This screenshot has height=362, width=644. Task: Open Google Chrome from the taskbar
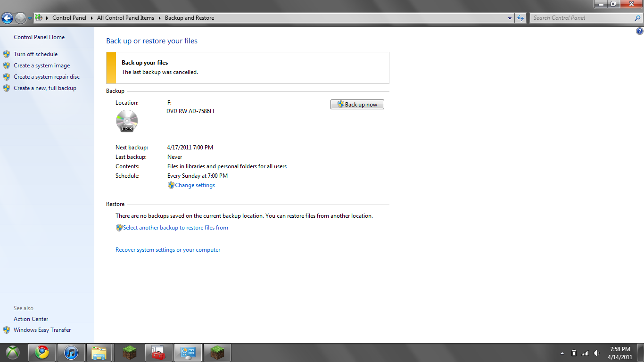tap(41, 353)
